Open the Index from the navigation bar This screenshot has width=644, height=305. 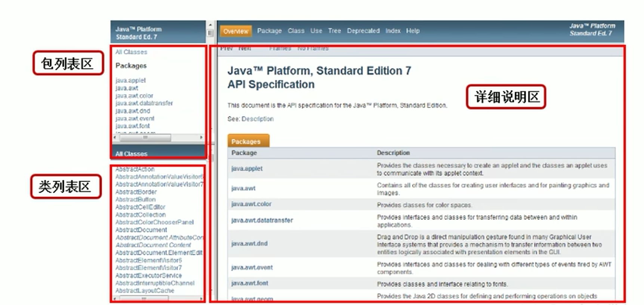coord(393,31)
